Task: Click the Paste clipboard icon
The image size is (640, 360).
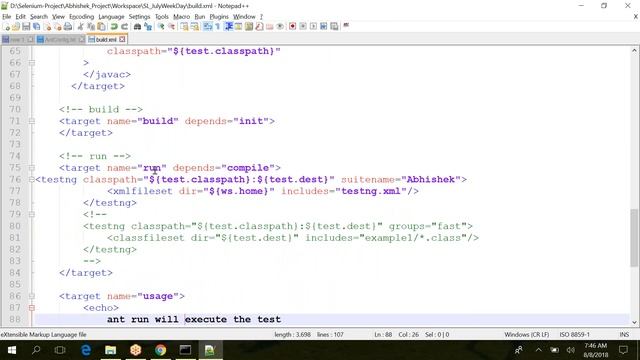Action: 101,26
